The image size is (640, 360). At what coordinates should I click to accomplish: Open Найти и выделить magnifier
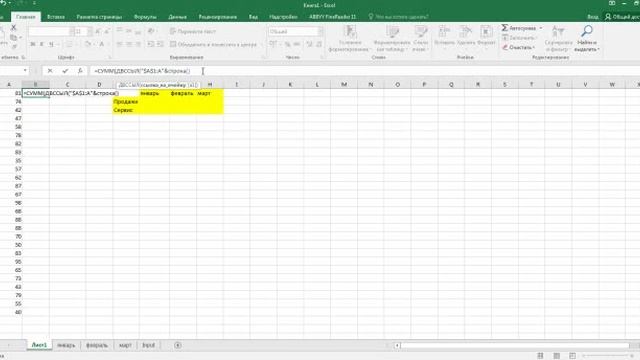tap(587, 38)
